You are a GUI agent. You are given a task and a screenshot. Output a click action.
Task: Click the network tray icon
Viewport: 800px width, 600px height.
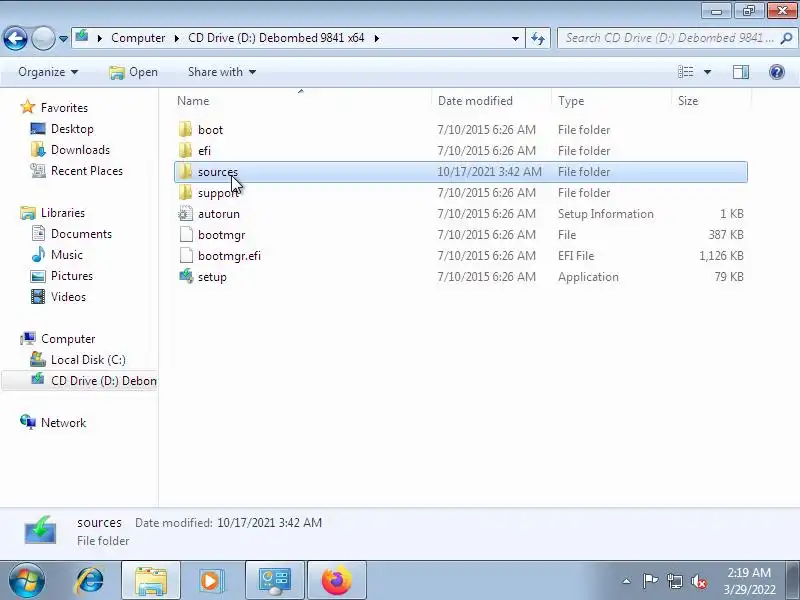674,581
